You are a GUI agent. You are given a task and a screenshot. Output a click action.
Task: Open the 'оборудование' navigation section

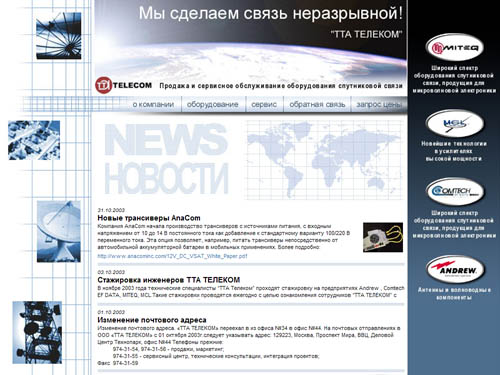click(x=213, y=104)
